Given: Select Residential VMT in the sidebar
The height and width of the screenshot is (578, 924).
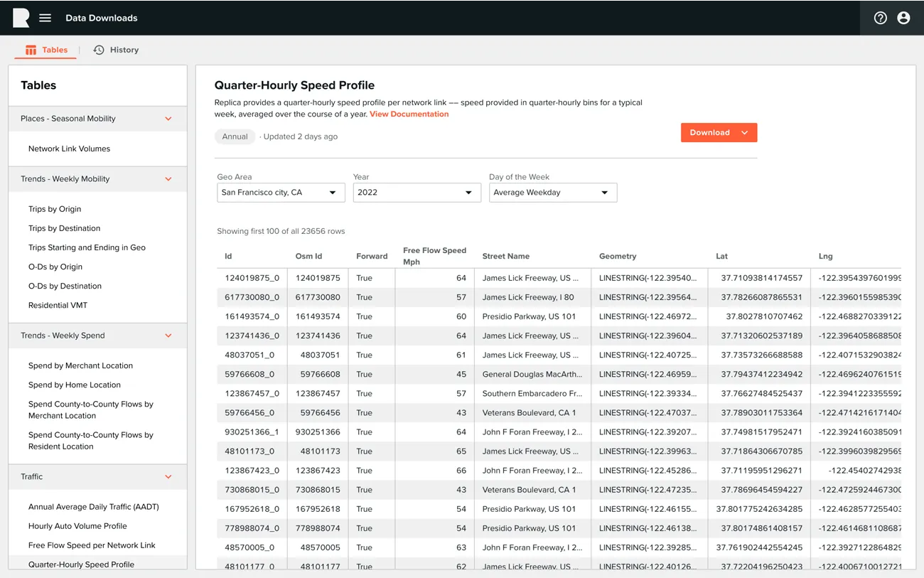Looking at the screenshot, I should point(58,305).
